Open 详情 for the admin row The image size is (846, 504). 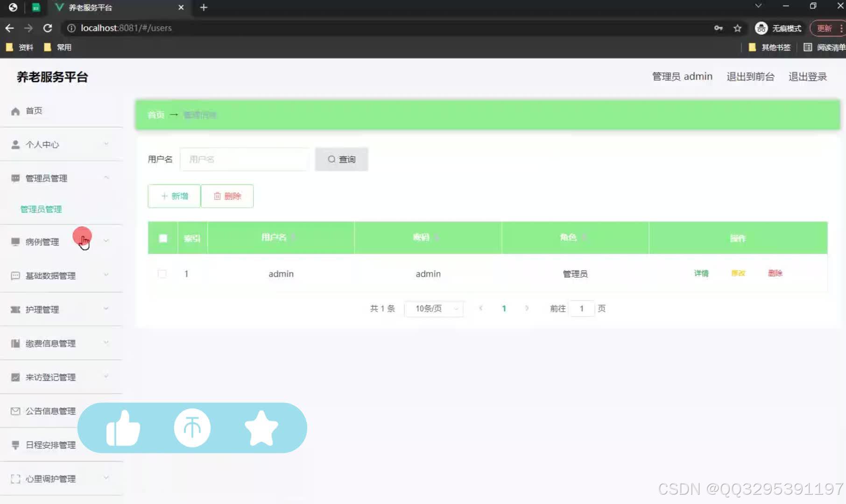click(x=701, y=273)
